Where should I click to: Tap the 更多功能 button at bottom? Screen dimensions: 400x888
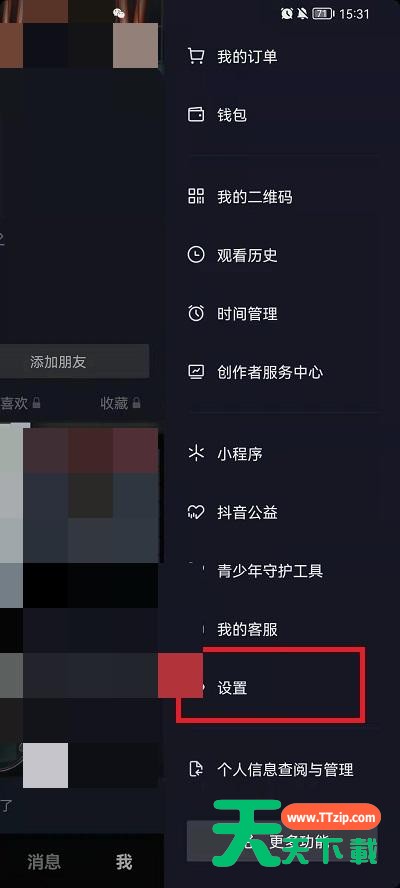coord(282,840)
